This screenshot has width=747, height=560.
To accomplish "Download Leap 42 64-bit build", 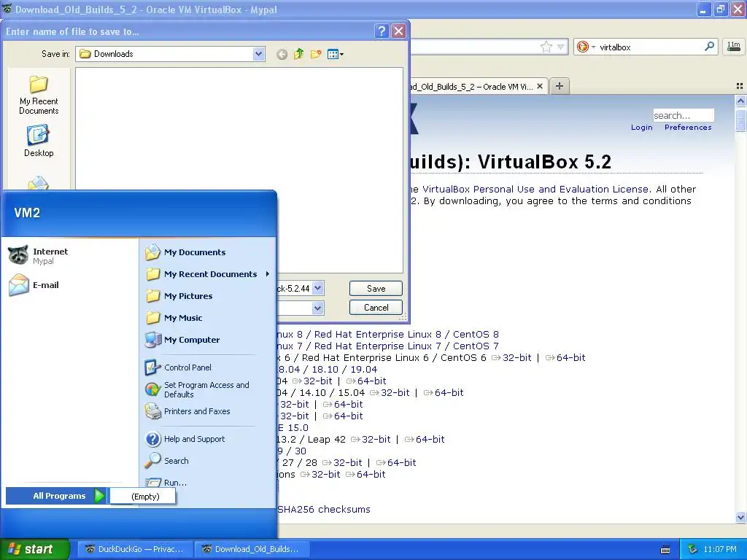I will click(x=430, y=440).
